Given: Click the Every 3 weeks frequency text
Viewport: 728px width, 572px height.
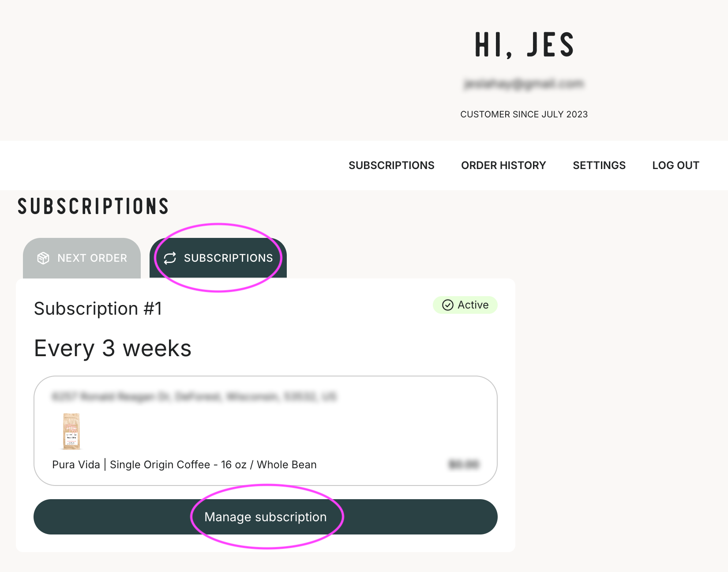Looking at the screenshot, I should pos(113,348).
